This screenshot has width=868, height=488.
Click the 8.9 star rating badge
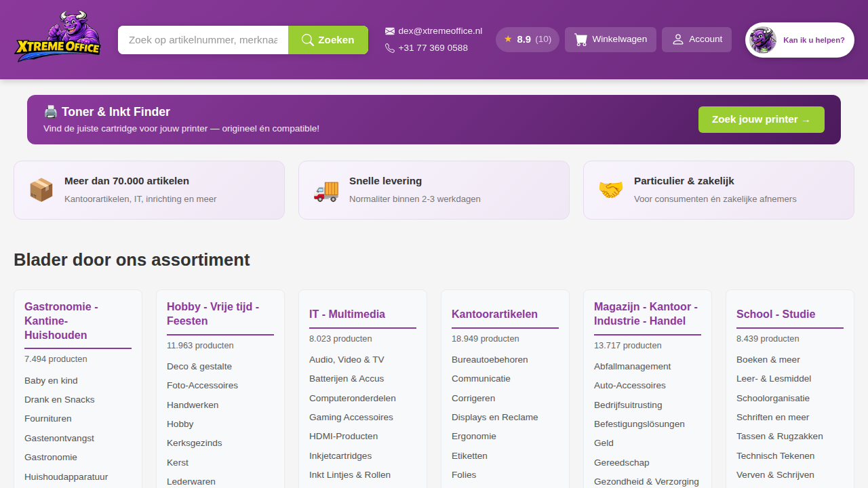tap(527, 39)
